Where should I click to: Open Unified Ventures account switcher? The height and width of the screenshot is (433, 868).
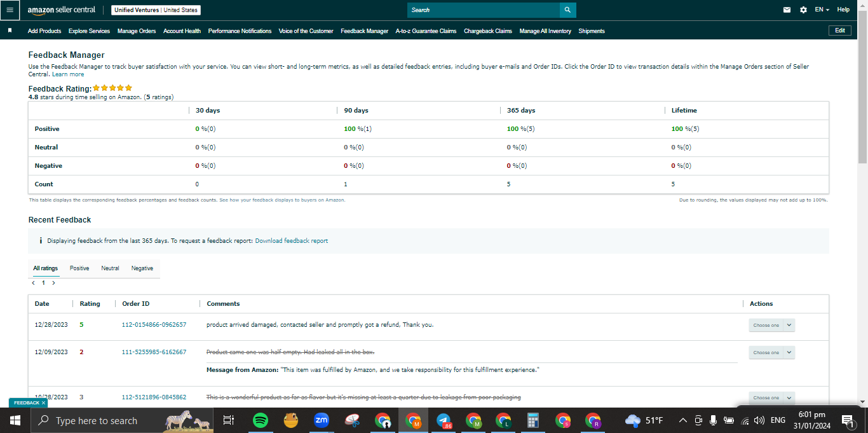[x=156, y=10]
